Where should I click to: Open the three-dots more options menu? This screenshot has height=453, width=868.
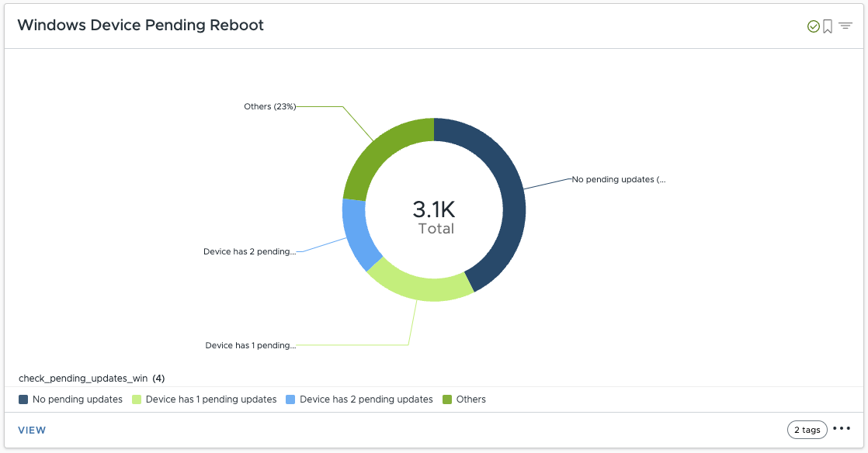(842, 428)
